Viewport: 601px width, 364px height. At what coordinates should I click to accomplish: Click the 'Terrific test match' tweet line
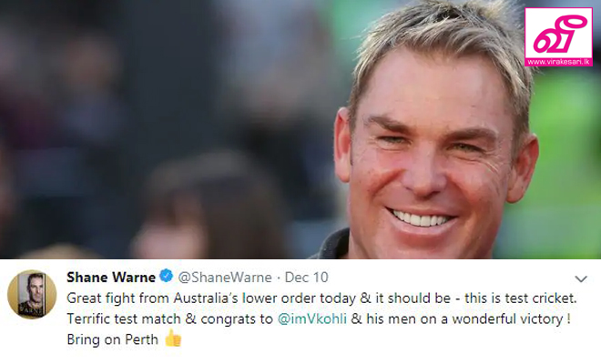(x=319, y=318)
